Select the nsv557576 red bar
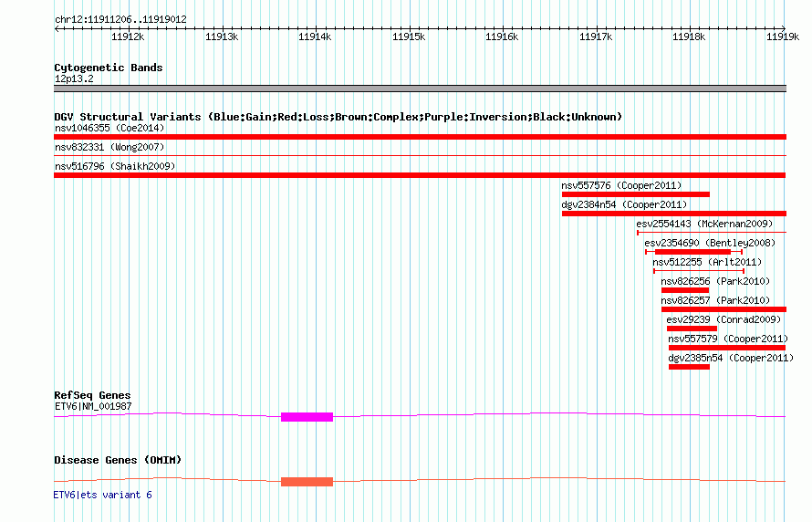The image size is (812, 522). click(636, 194)
